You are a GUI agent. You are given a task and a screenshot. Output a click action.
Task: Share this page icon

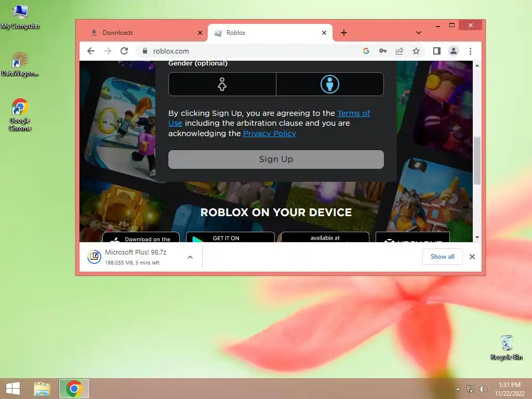coord(400,51)
